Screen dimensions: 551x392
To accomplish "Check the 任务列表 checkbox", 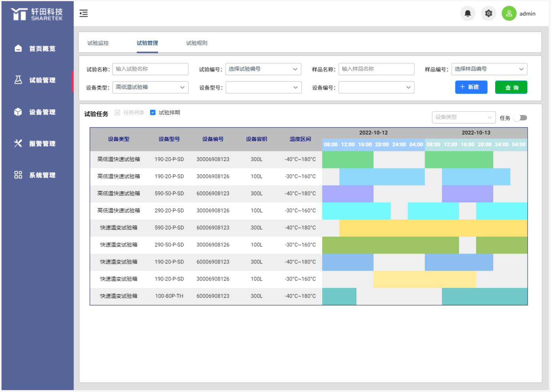I will (x=118, y=113).
